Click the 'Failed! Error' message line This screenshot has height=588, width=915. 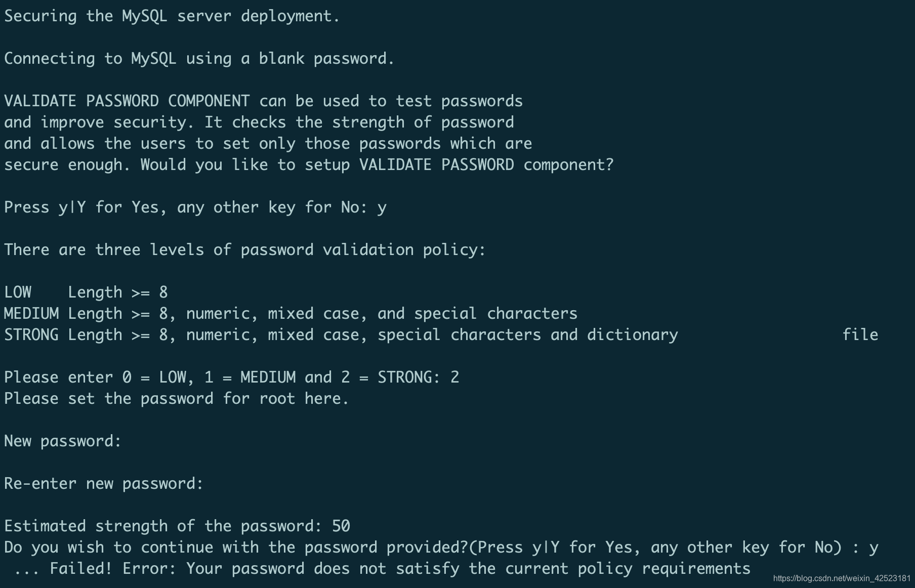382,569
